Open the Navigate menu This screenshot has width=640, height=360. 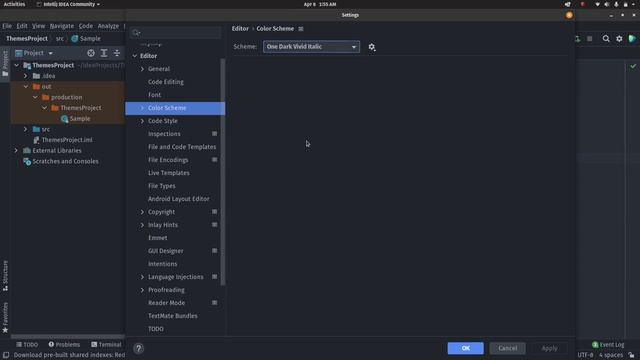pyautogui.click(x=62, y=26)
